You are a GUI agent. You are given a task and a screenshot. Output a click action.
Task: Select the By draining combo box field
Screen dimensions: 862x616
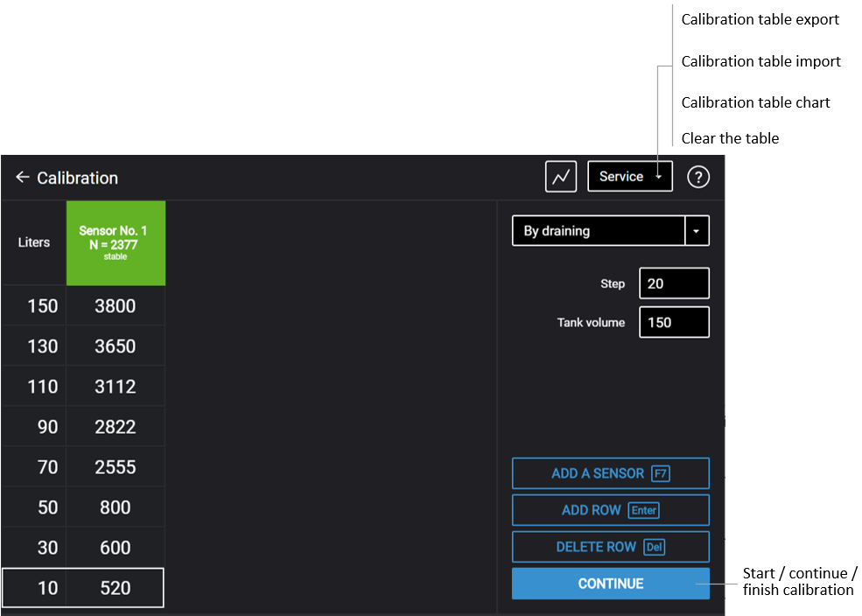(611, 231)
